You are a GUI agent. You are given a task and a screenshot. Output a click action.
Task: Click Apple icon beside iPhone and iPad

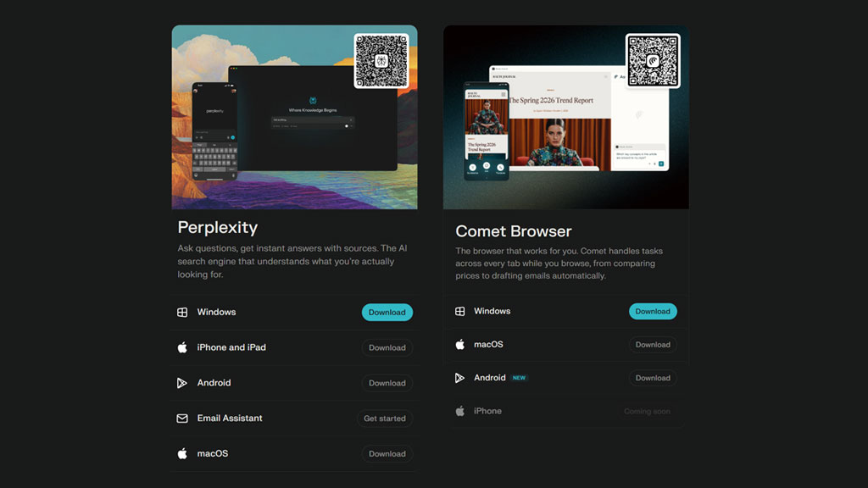tap(182, 347)
